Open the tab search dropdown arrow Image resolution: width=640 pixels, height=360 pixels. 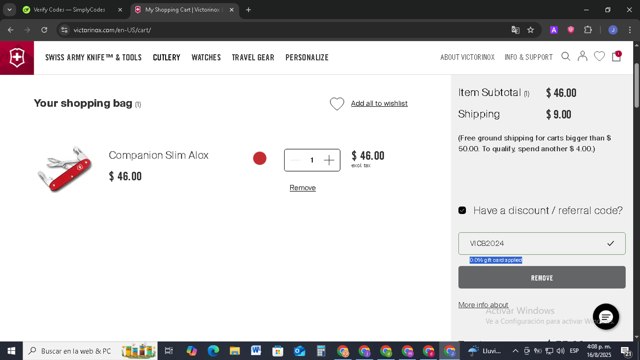[x=9, y=10]
